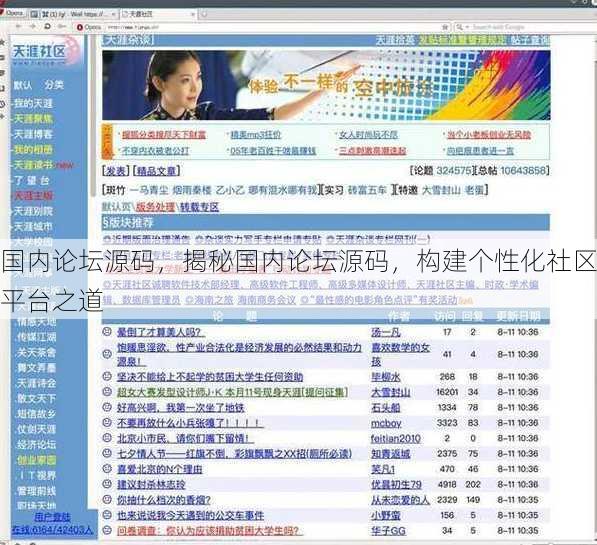Open the 版务处理 sub-tab
Viewport: 597px width, 545px height.
(155, 207)
